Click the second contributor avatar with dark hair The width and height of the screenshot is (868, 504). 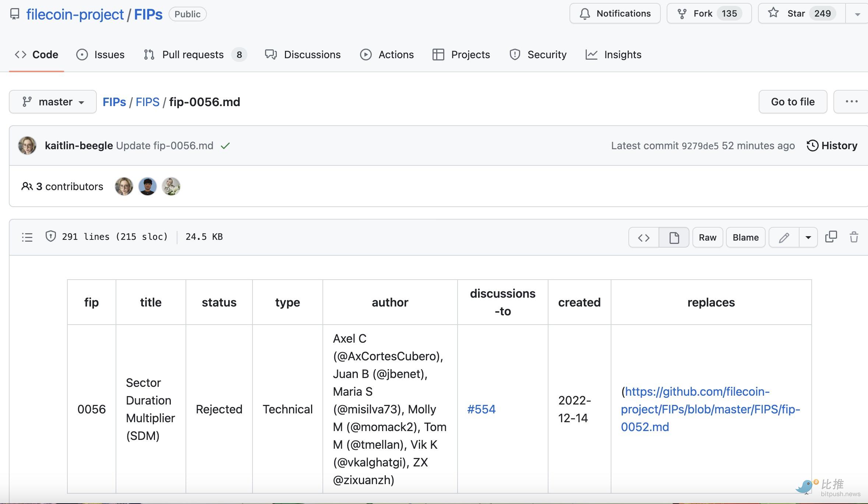[148, 186]
